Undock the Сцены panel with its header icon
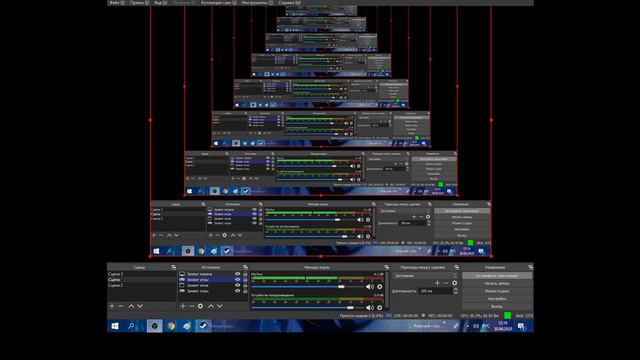640x360 pixels. pos(173,267)
